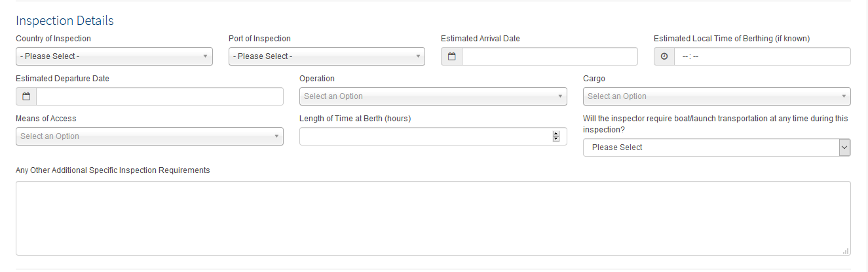This screenshot has height=272, width=868.
Task: Click the arrow on Port of Inspection dropdown
Action: [418, 56]
